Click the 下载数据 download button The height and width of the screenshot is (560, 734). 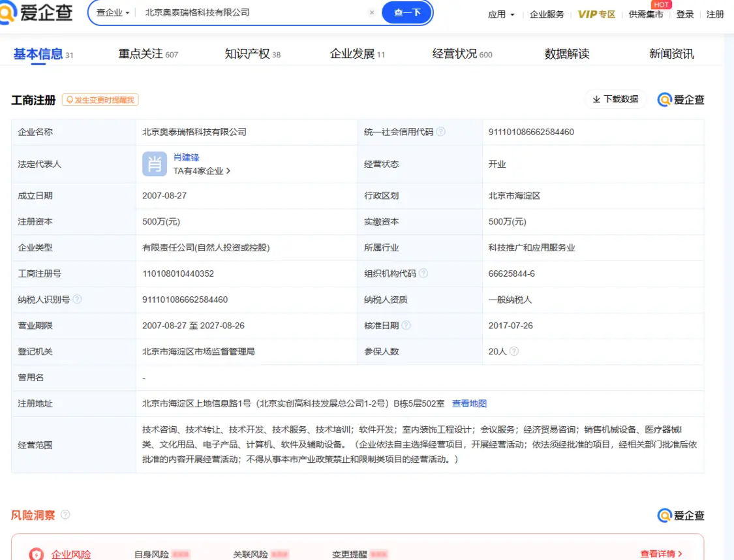point(615,99)
